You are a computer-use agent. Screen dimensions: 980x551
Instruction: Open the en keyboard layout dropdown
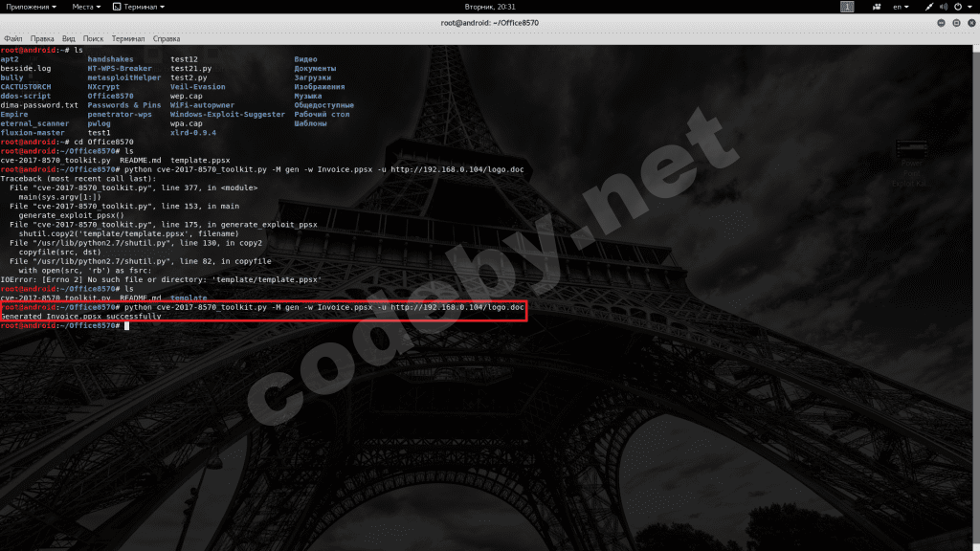[x=901, y=7]
